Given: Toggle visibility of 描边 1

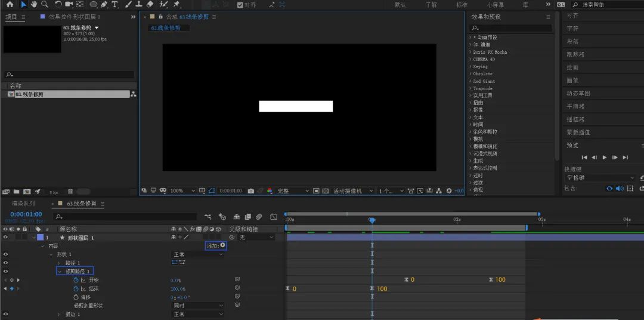Looking at the screenshot, I should (6, 314).
